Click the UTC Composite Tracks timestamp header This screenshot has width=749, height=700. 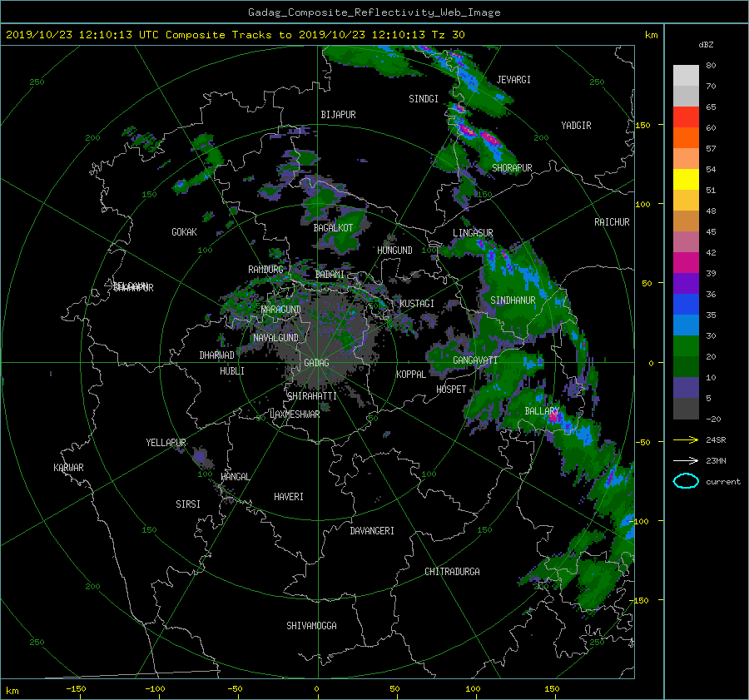[235, 35]
